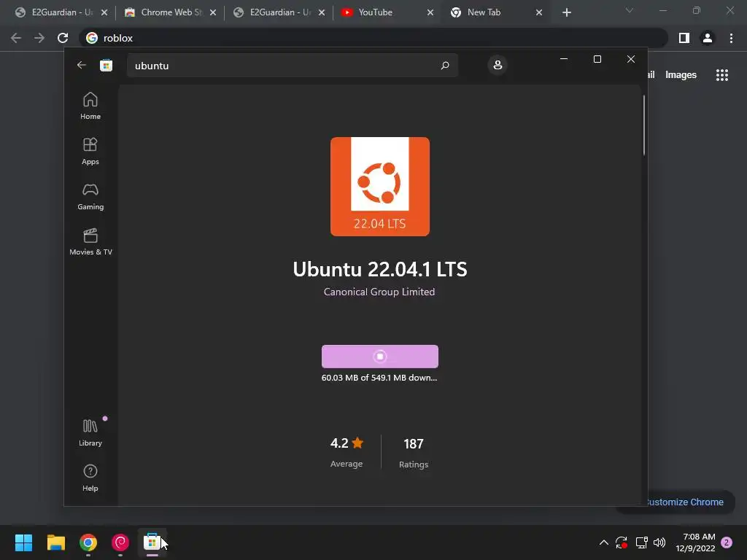Open Windows Start menu
Image resolution: width=747 pixels, height=560 pixels.
tap(23, 542)
